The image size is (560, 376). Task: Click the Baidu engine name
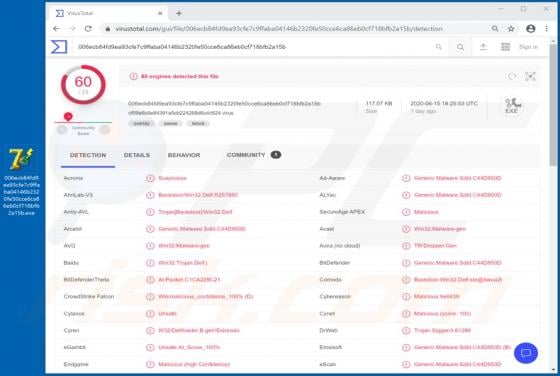(71, 263)
